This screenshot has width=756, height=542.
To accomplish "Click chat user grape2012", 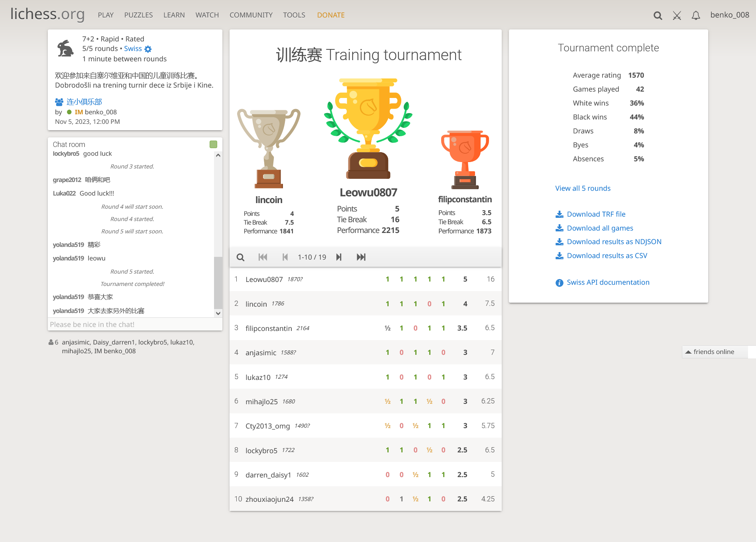I will [67, 180].
